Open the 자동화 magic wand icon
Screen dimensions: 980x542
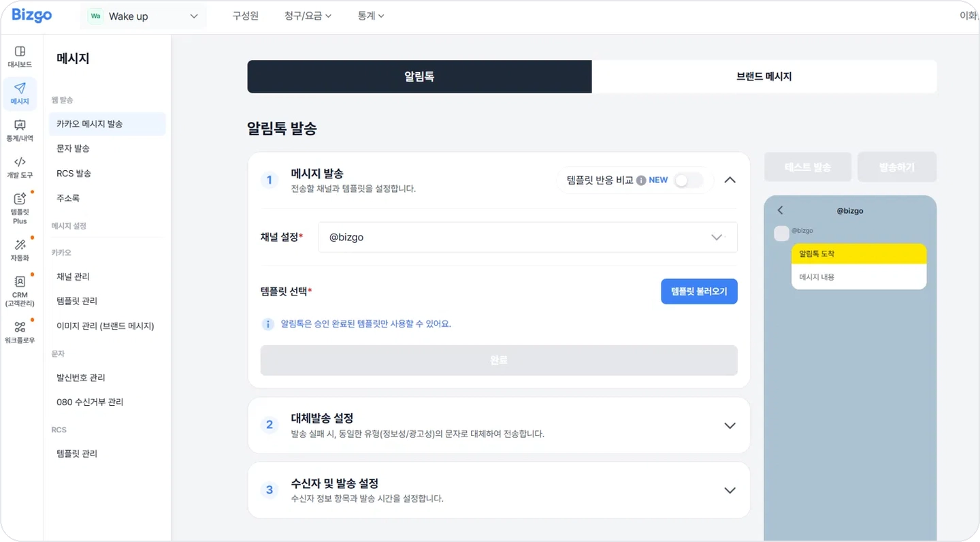coord(20,250)
